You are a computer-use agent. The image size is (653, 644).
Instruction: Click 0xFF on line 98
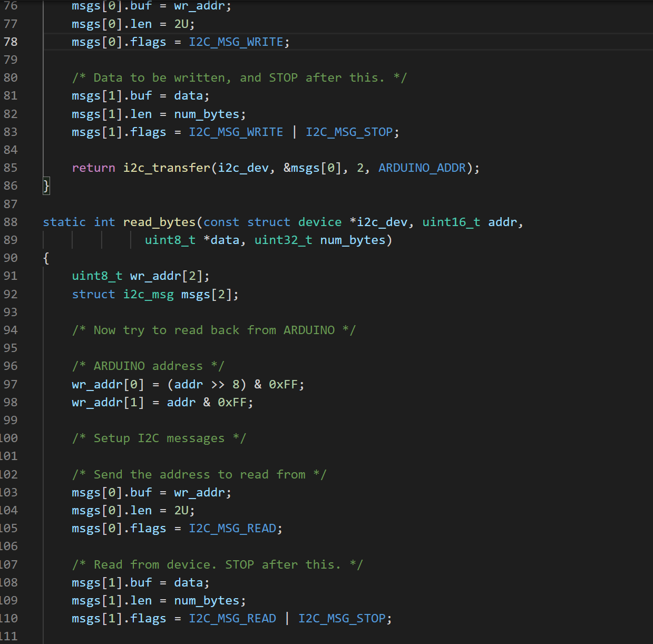coord(232,402)
